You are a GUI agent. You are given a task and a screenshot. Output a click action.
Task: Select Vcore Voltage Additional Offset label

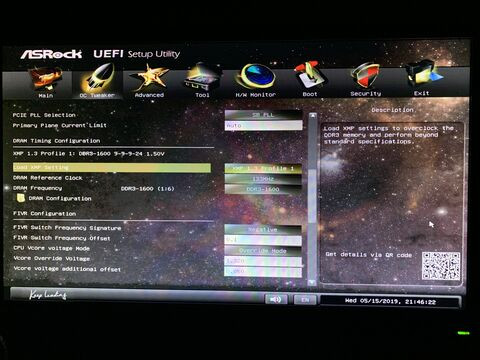click(67, 269)
